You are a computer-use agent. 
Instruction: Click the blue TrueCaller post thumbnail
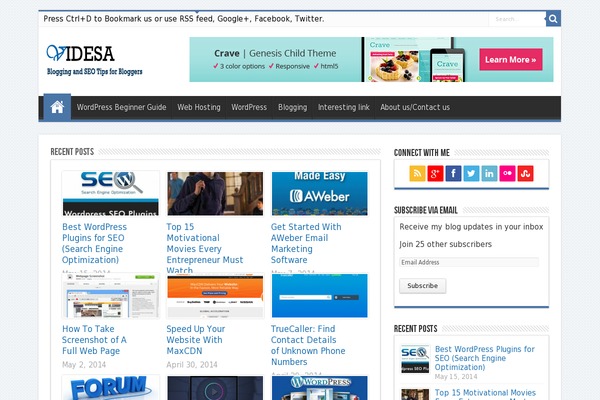320,296
